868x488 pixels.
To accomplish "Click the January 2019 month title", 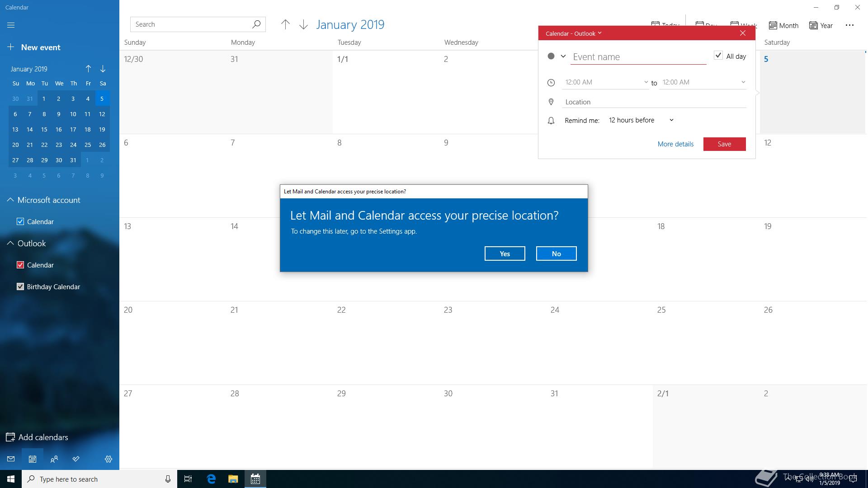I will [350, 24].
